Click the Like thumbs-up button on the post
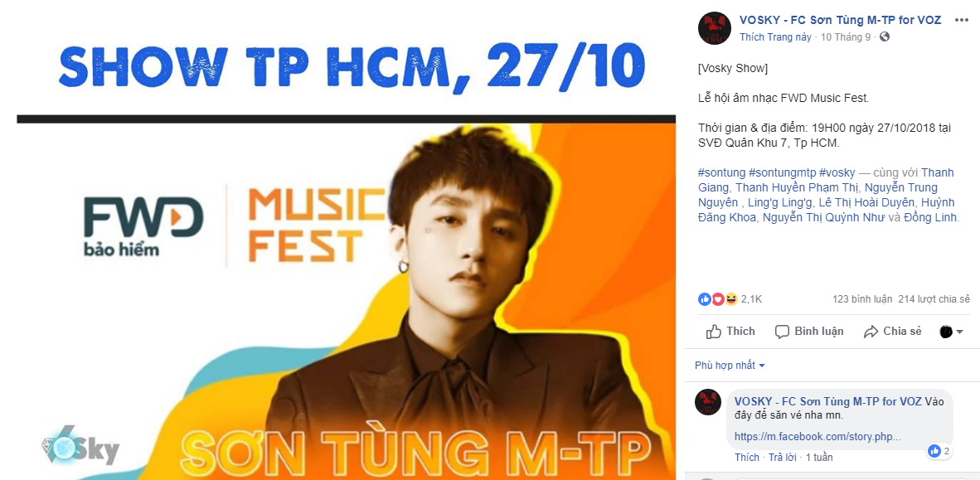The width and height of the screenshot is (980, 480). tap(730, 332)
